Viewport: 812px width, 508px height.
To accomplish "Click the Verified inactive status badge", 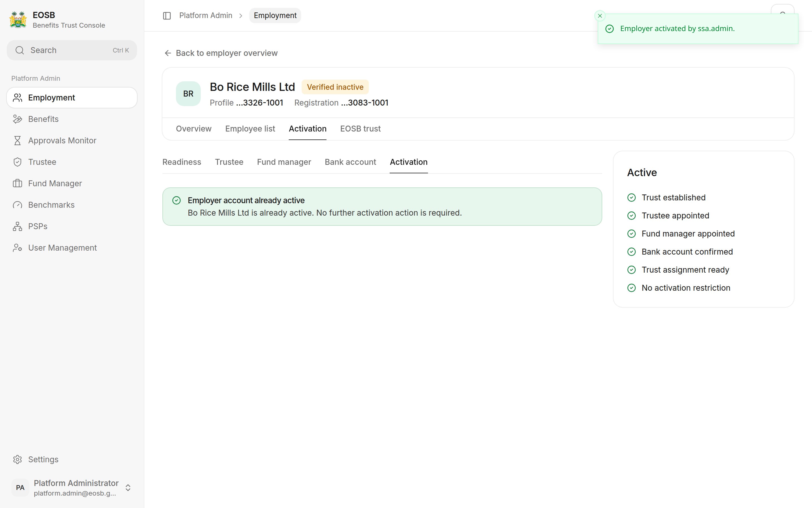I will point(335,87).
